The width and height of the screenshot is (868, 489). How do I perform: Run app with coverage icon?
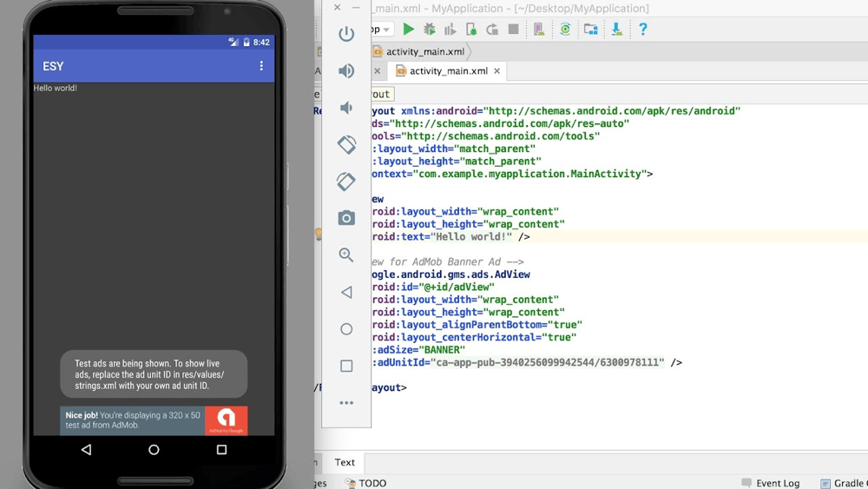450,30
